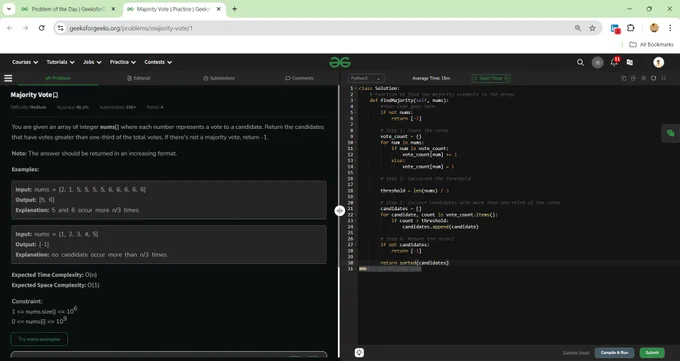680x361 pixels.
Task: Click 'Average Time: 15m' text
Action: (x=431, y=78)
